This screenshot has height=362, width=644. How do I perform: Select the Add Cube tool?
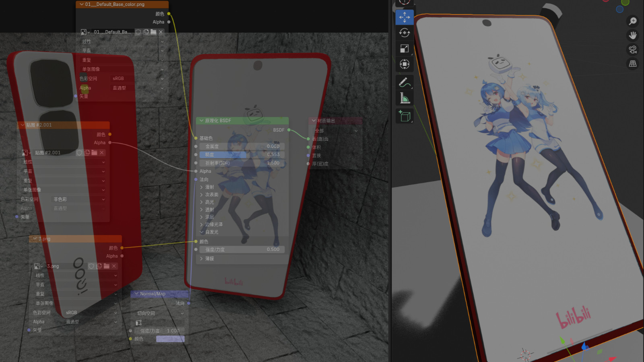[405, 116]
